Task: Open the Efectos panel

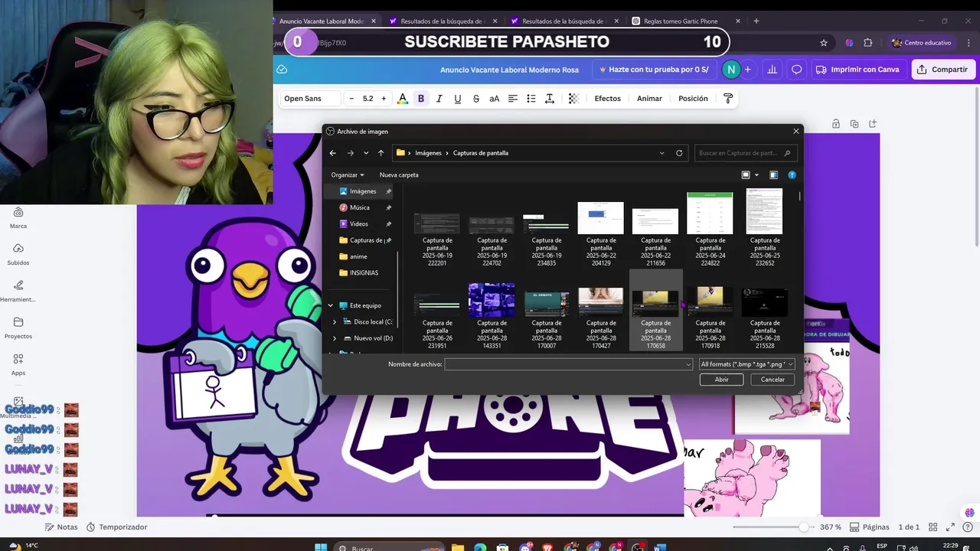Action: 608,99
